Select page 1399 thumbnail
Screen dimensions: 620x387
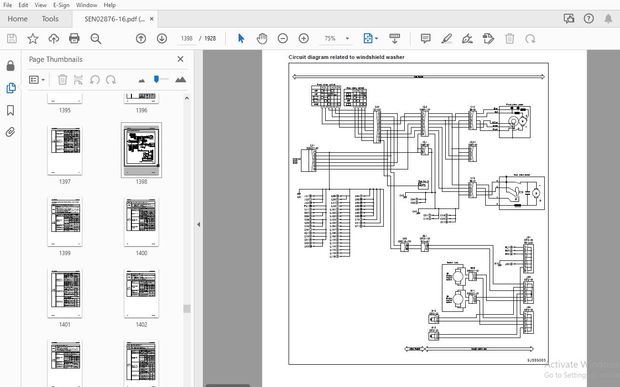pyautogui.click(x=65, y=222)
